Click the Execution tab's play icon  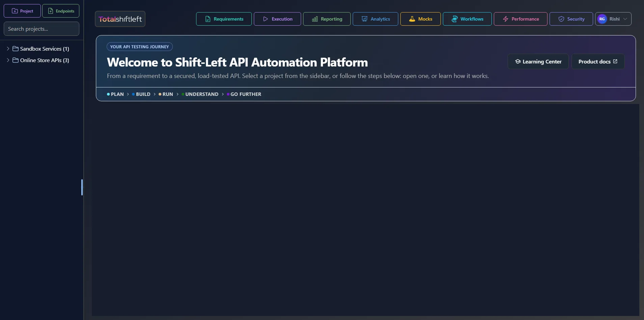coord(266,19)
